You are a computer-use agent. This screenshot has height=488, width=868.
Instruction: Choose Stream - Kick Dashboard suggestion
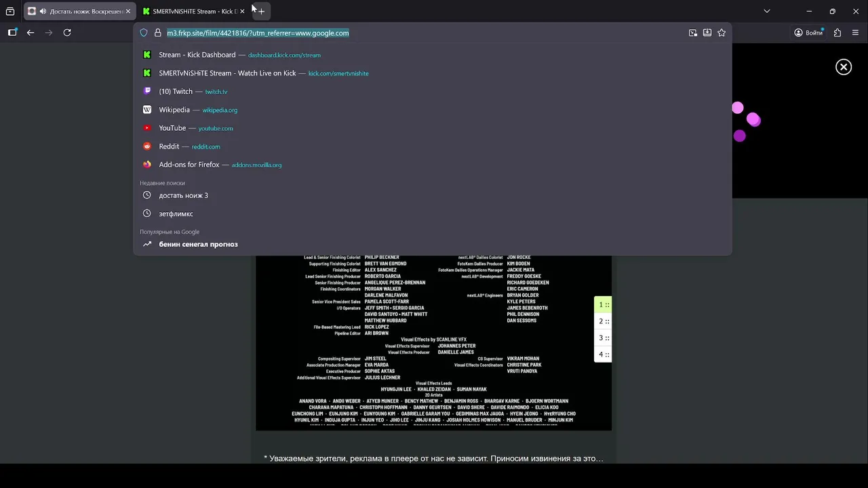click(x=433, y=55)
